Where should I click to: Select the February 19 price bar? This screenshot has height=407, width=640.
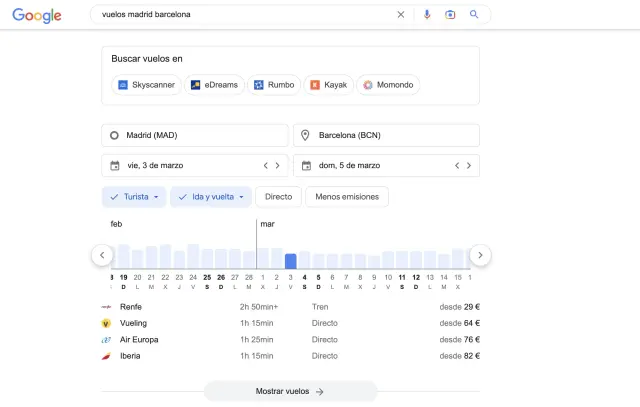pyautogui.click(x=124, y=256)
